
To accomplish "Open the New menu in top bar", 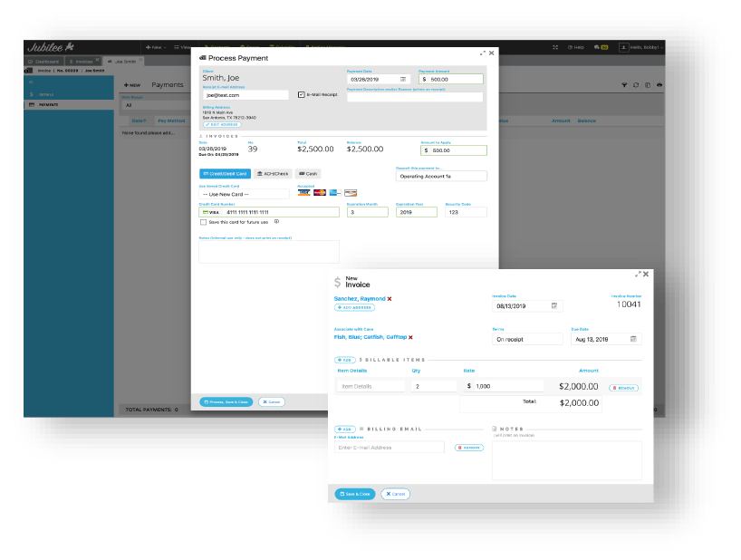I will coord(156,47).
